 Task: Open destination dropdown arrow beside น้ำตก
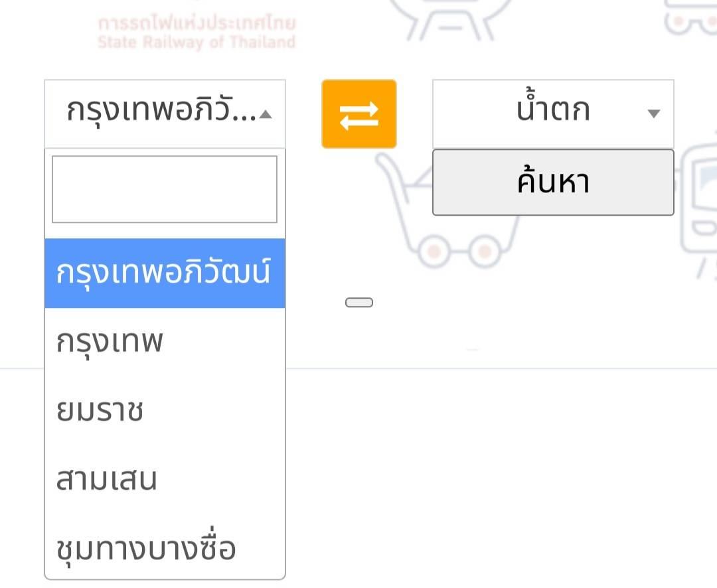[654, 113]
